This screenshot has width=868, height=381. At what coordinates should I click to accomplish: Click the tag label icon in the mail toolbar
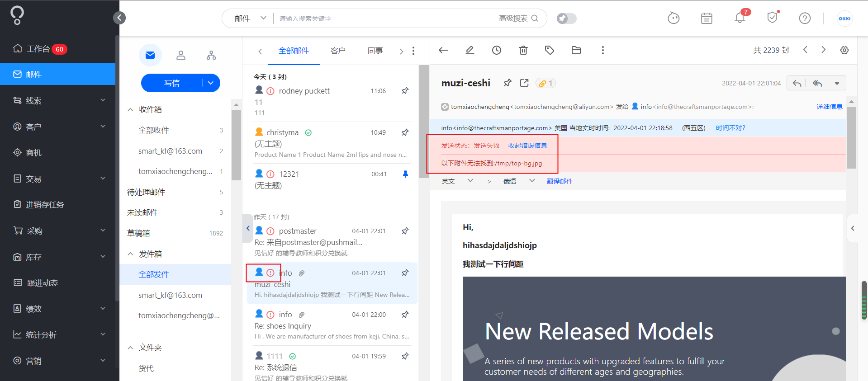click(550, 50)
